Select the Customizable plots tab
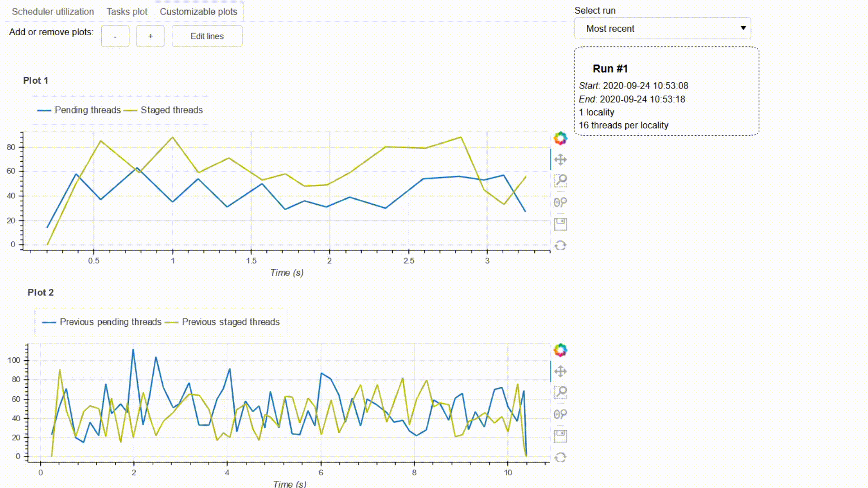 point(198,11)
